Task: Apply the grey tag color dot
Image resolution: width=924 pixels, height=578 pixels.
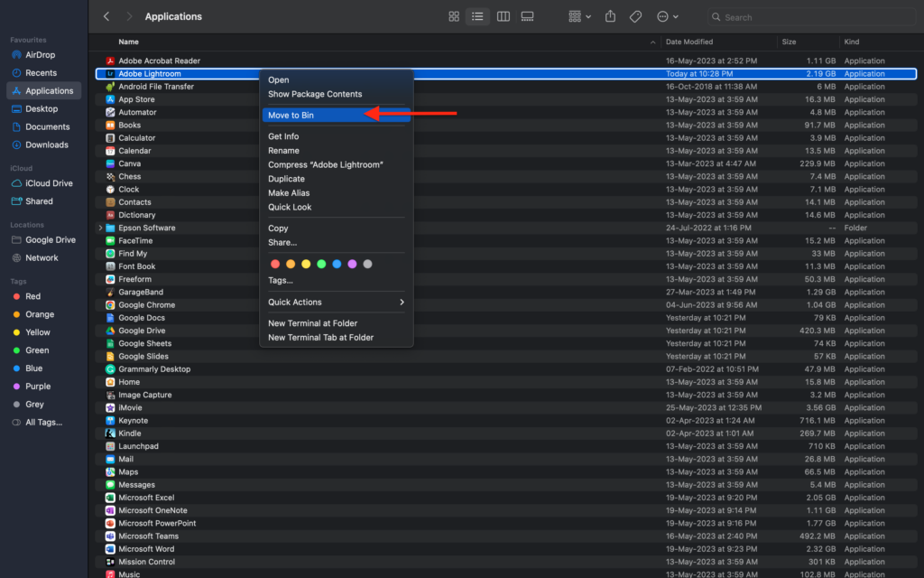Action: [x=368, y=265]
